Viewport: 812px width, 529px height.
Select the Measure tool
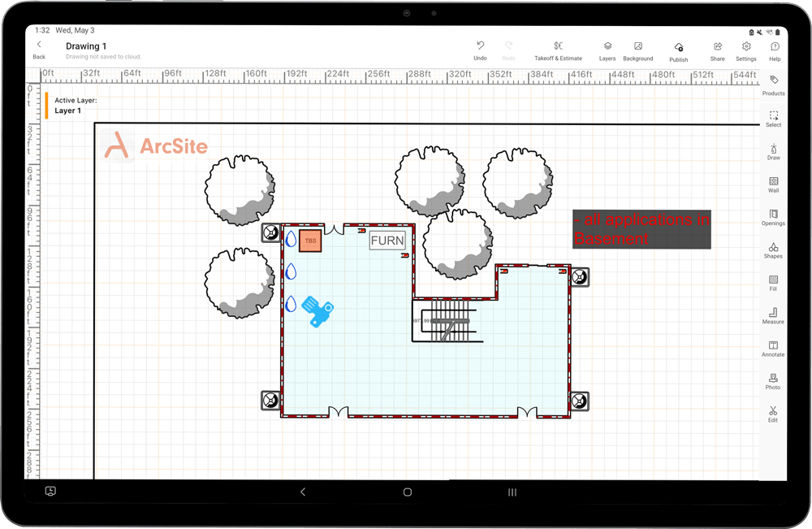point(773,315)
